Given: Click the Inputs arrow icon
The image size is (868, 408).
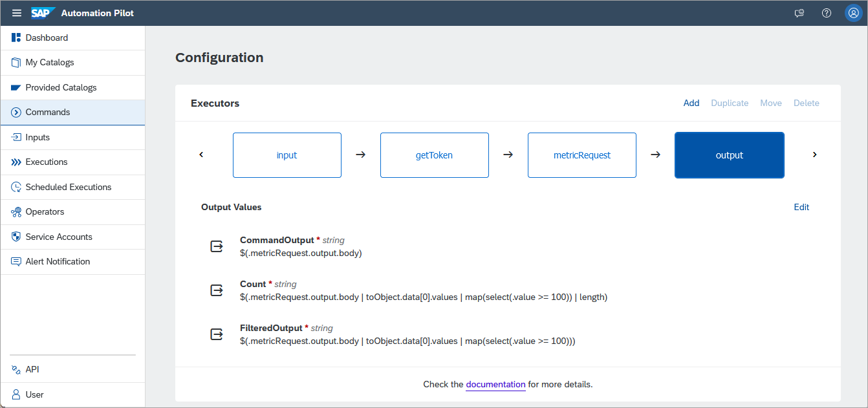Looking at the screenshot, I should tap(16, 137).
